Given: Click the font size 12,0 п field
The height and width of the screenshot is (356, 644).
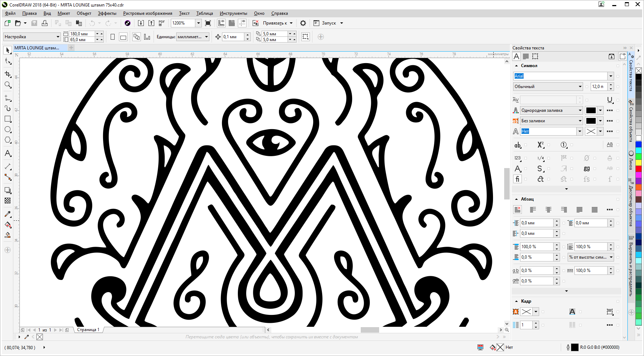Looking at the screenshot, I should [x=599, y=87].
